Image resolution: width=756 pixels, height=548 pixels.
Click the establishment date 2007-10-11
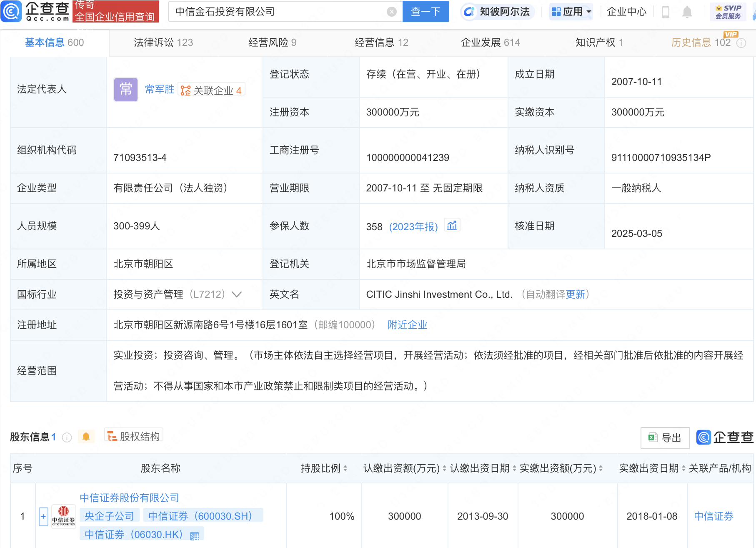click(x=636, y=82)
